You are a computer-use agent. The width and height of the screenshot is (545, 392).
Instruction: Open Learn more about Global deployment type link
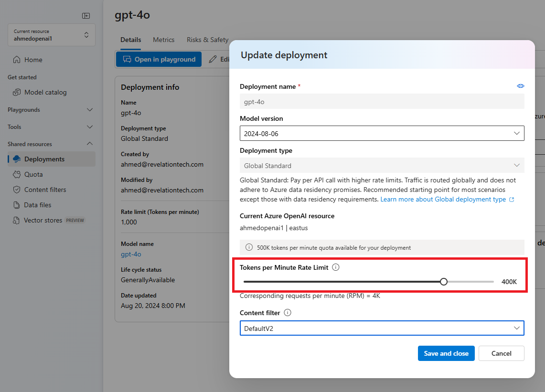pyautogui.click(x=443, y=199)
